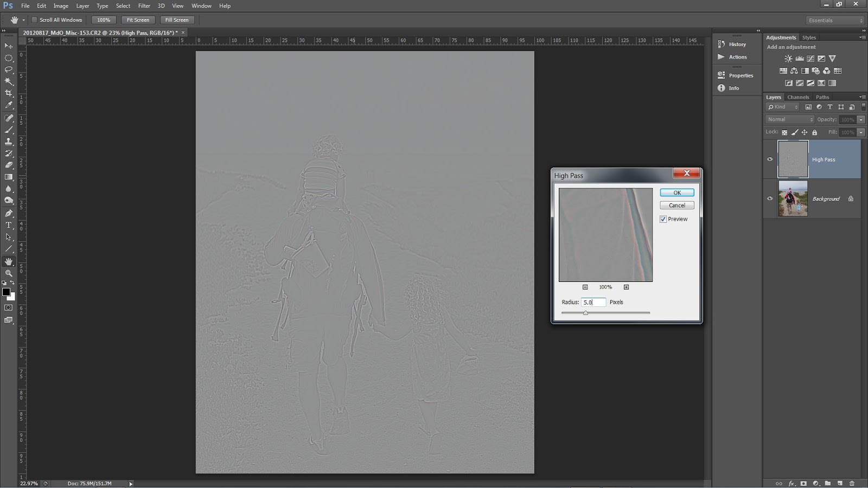The width and height of the screenshot is (868, 488).
Task: Add an Exposure adjustment
Action: 821,59
